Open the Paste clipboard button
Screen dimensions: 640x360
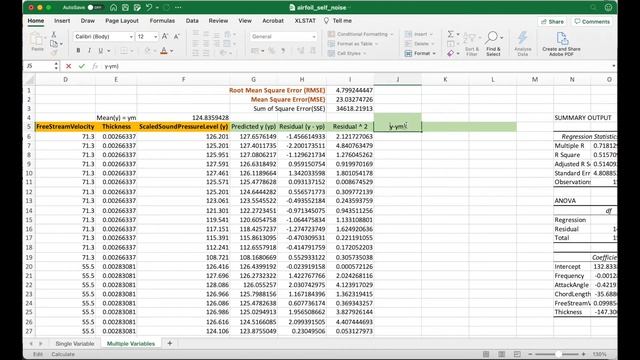point(37,42)
